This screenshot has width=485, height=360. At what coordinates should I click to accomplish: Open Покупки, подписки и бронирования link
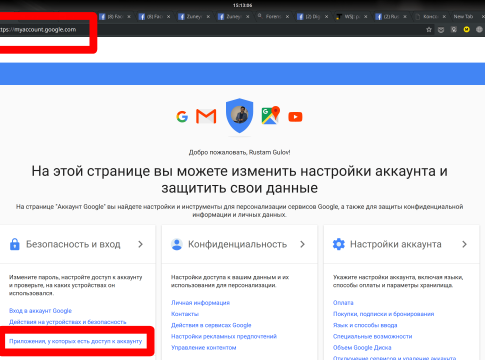tap(383, 314)
